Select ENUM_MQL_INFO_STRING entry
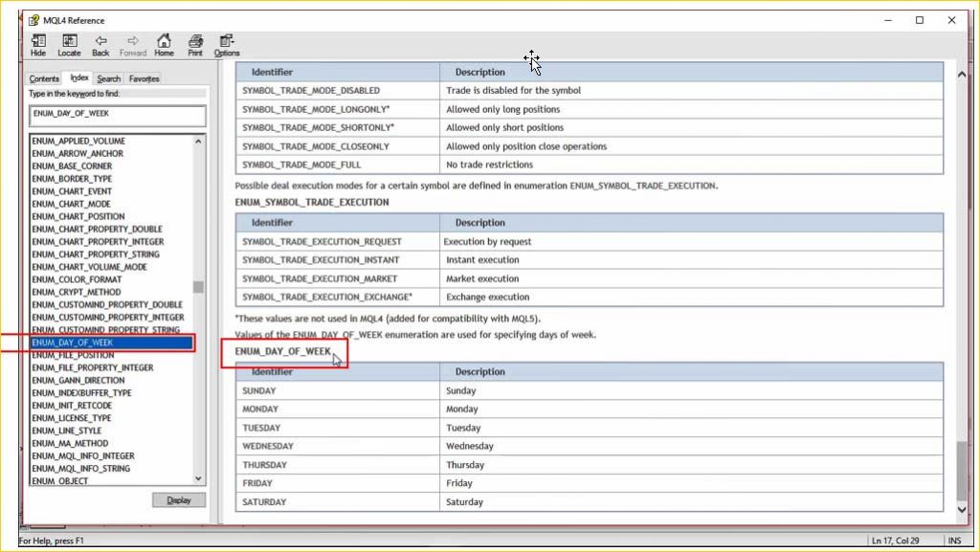 (x=81, y=469)
